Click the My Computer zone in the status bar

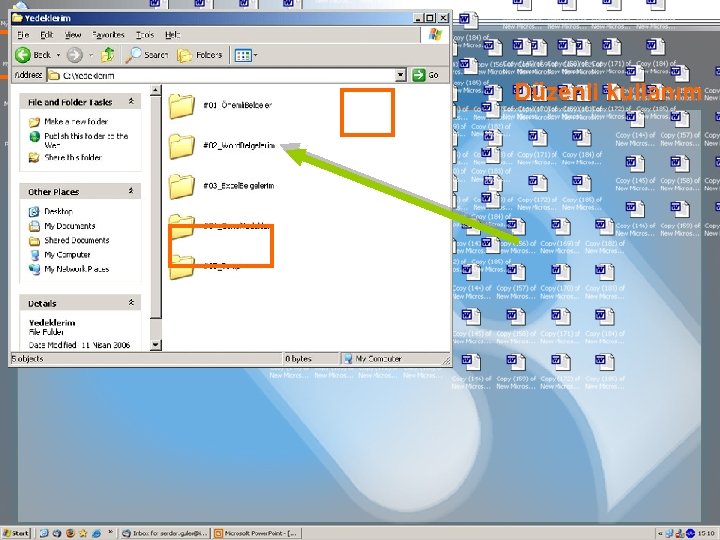pyautogui.click(x=373, y=359)
